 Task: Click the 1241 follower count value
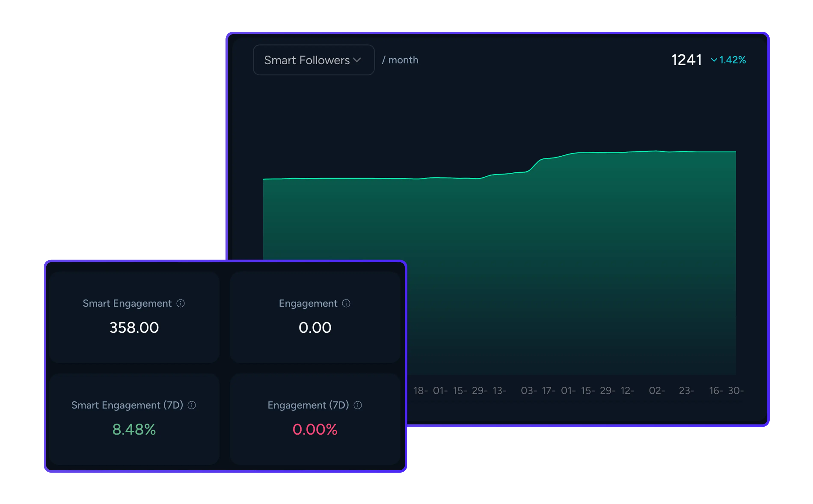pos(686,60)
